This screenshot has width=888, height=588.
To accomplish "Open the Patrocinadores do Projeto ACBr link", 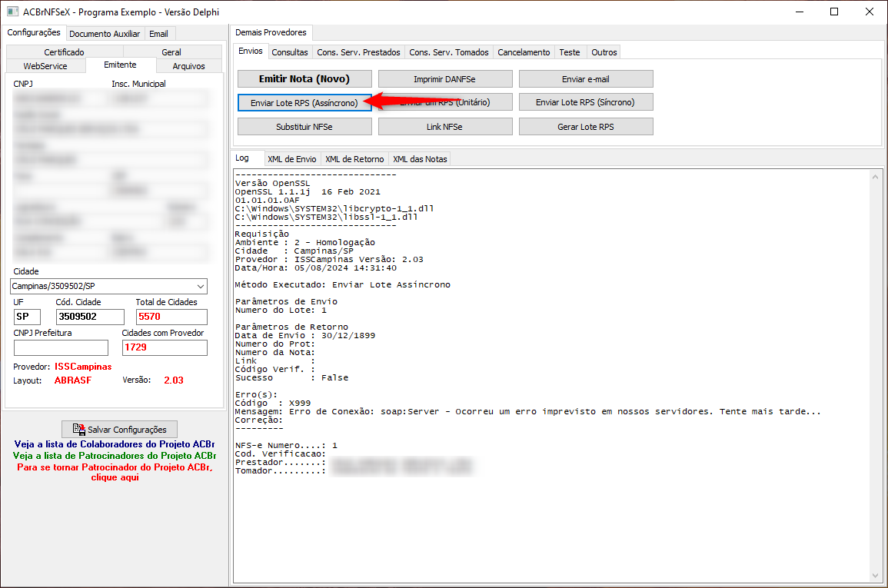I will (115, 456).
